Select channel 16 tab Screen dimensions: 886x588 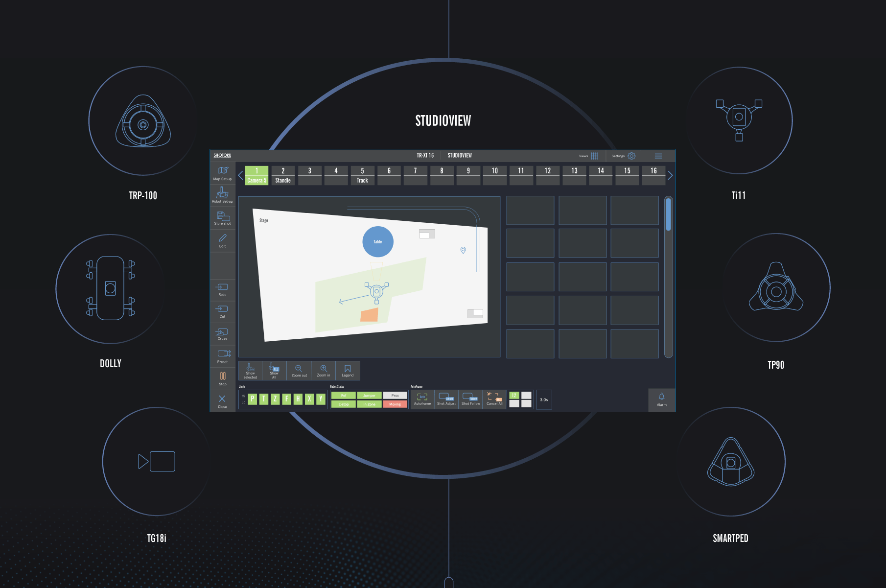pos(653,175)
